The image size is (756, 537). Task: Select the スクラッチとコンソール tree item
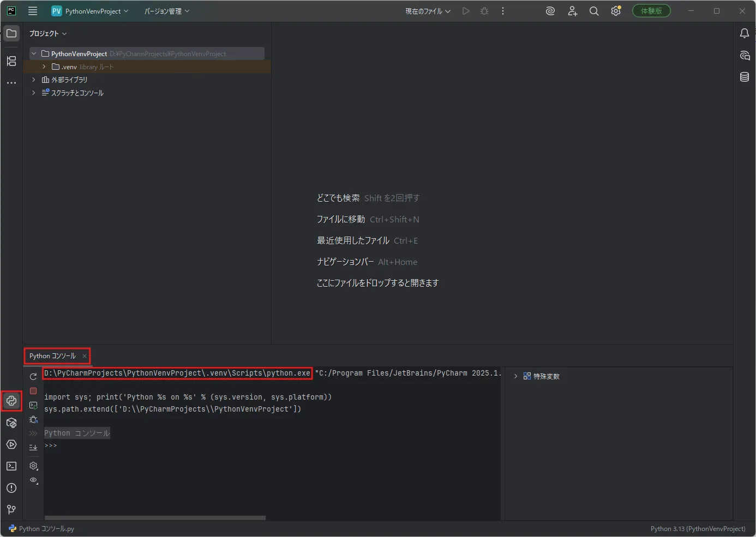coord(73,93)
